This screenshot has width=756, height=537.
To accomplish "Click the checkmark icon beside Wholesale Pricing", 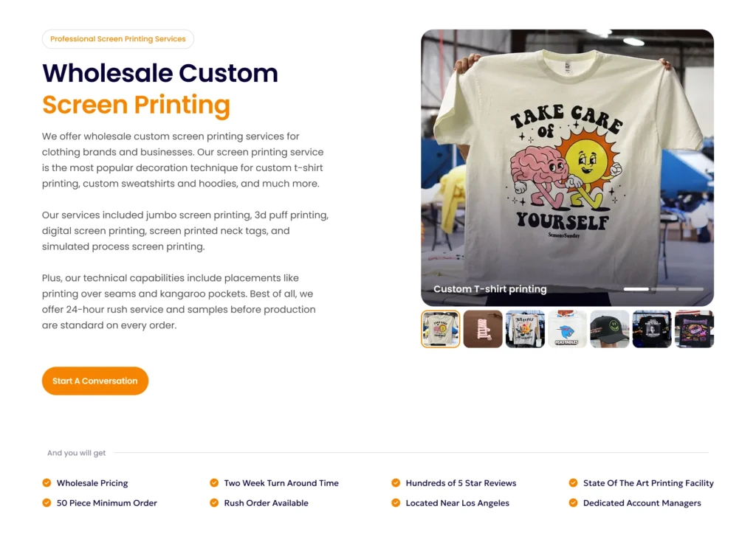I will coord(47,482).
